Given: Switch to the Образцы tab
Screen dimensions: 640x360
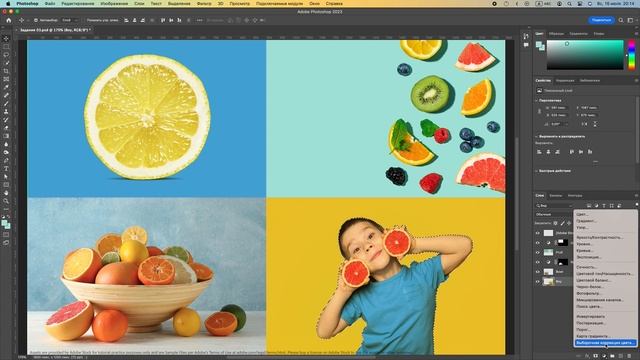Looking at the screenshot, I should (x=556, y=34).
